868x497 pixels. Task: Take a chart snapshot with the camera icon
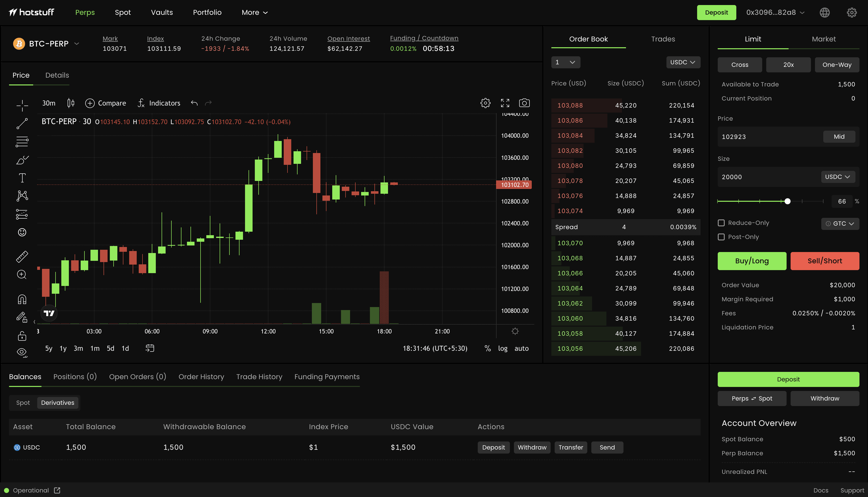click(x=524, y=103)
